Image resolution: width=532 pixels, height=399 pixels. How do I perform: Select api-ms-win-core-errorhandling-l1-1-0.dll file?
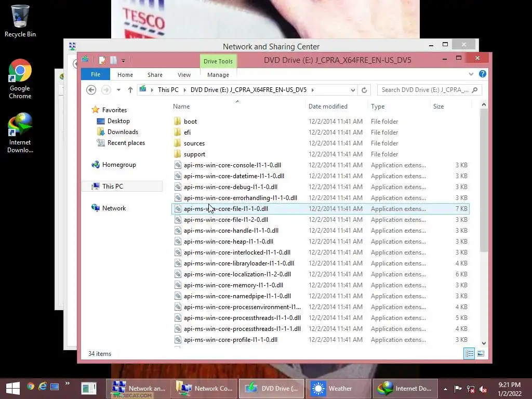(x=321, y=198)
